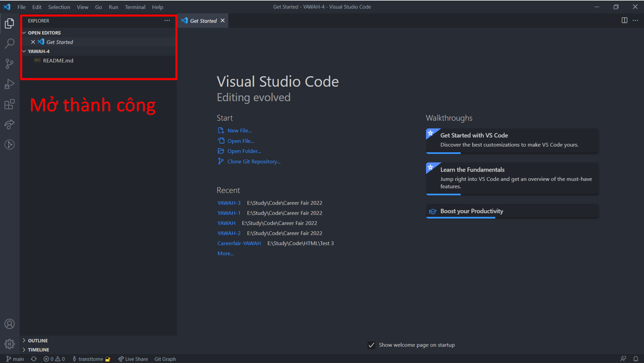Open the File menu

point(22,7)
